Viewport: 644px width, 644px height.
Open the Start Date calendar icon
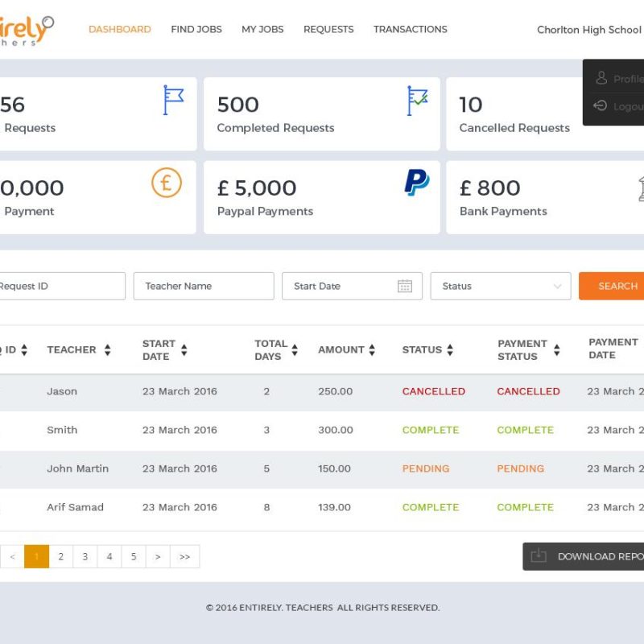(x=405, y=287)
